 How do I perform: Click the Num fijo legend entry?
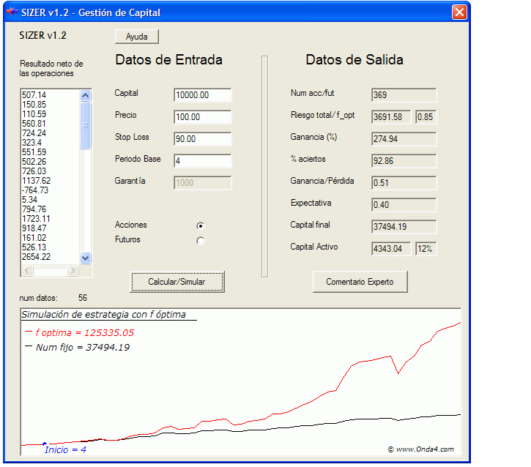tap(78, 347)
